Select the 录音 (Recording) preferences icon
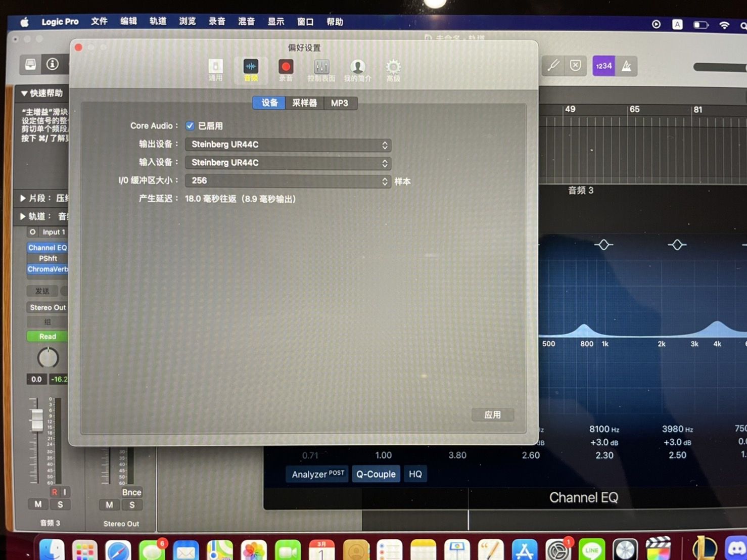 286,68
